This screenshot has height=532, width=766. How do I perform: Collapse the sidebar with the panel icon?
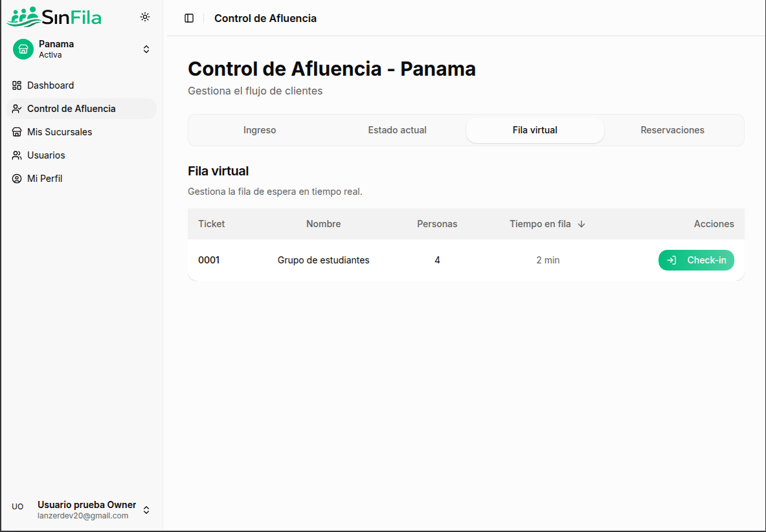tap(188, 18)
